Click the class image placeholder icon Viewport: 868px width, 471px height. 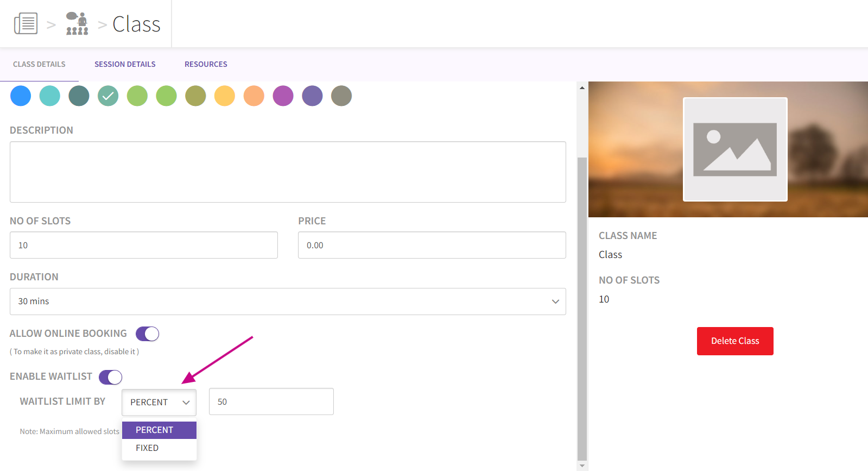coord(734,149)
